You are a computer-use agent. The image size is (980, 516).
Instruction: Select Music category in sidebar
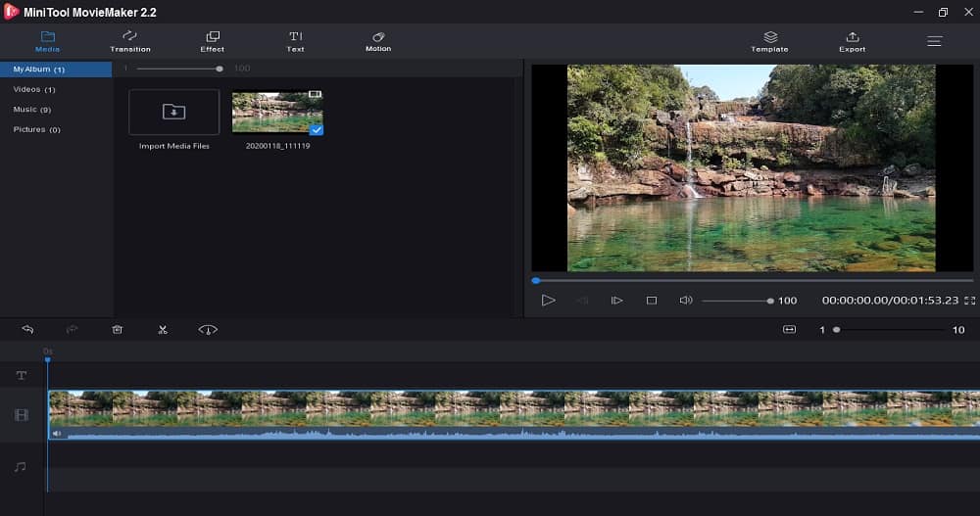(x=32, y=110)
